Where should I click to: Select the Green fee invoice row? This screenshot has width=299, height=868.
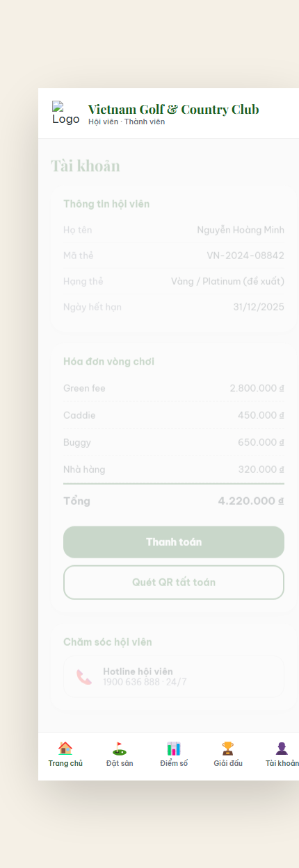[174, 388]
